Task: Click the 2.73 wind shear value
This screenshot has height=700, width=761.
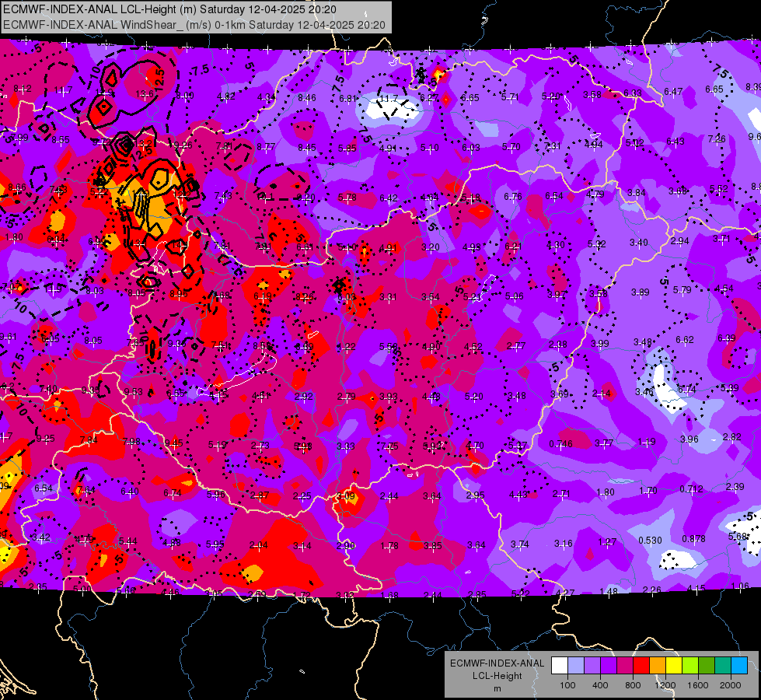Action: [x=260, y=446]
